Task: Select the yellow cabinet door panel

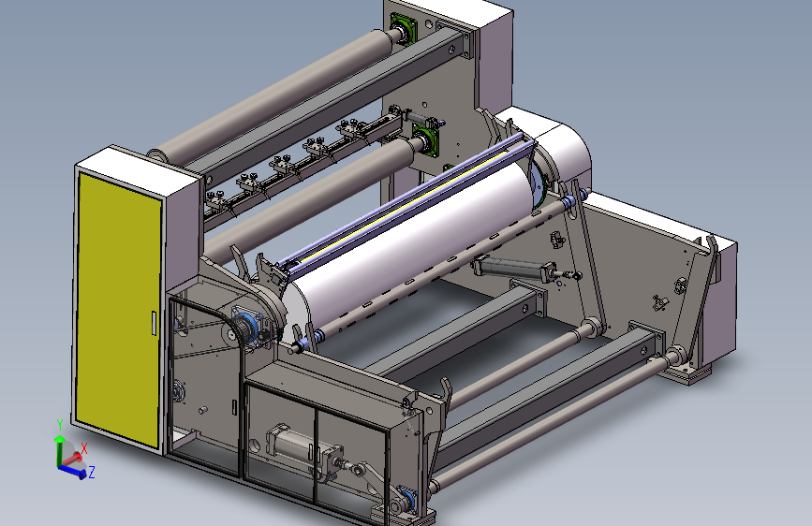Action: point(118,310)
